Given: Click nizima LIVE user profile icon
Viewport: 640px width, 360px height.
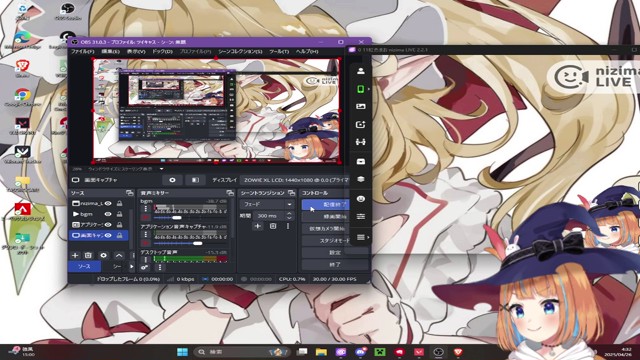Looking at the screenshot, I should click(x=360, y=71).
